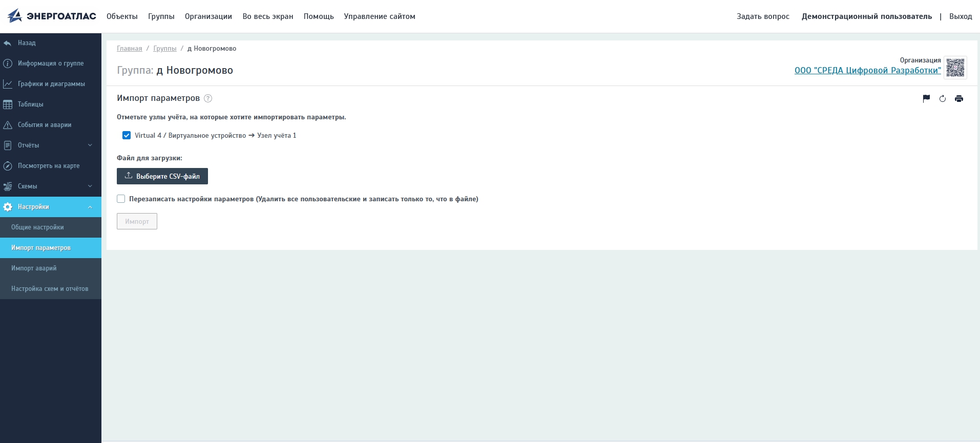Click the back arrow icon next to Назад
The width and height of the screenshot is (980, 443).
coord(8,43)
